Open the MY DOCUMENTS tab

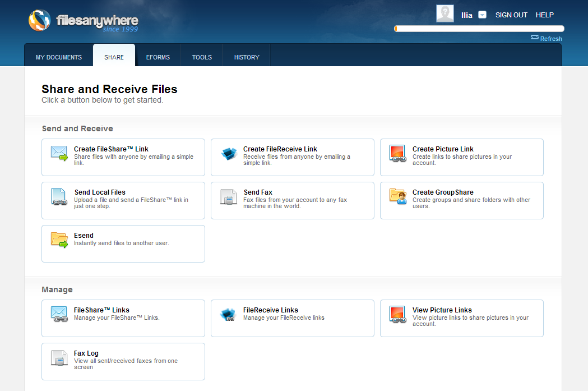pyautogui.click(x=58, y=57)
